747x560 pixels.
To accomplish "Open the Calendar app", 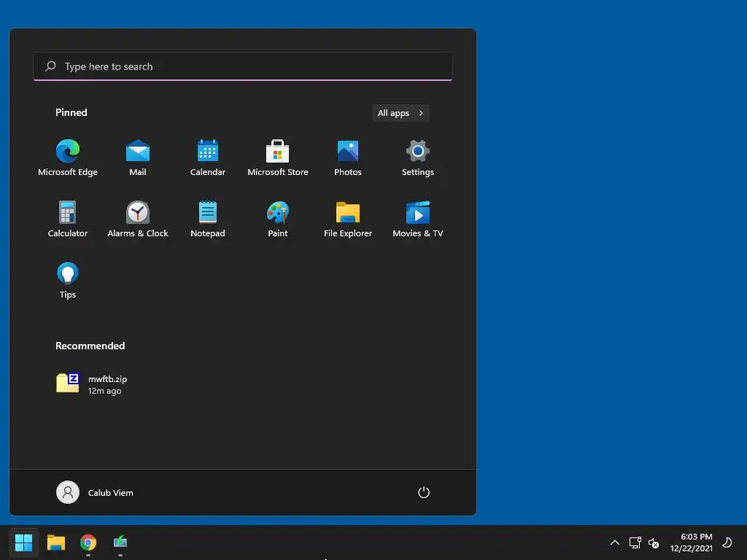I will (208, 158).
